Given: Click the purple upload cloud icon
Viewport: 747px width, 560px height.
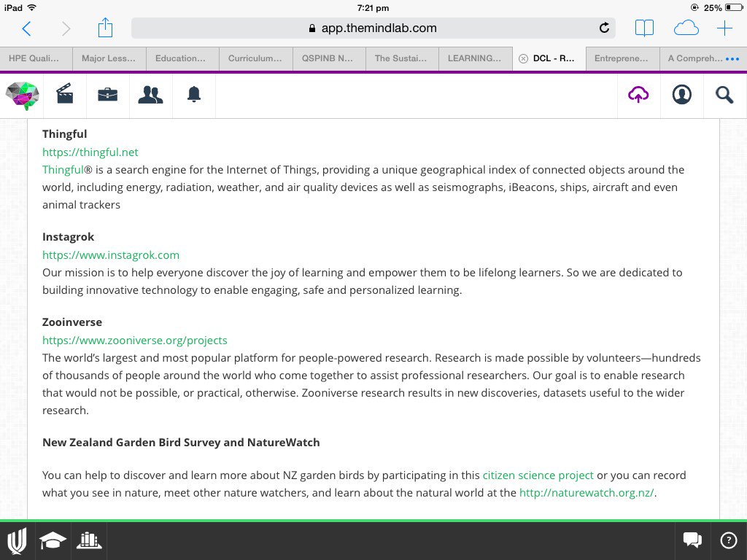Looking at the screenshot, I should click(638, 95).
